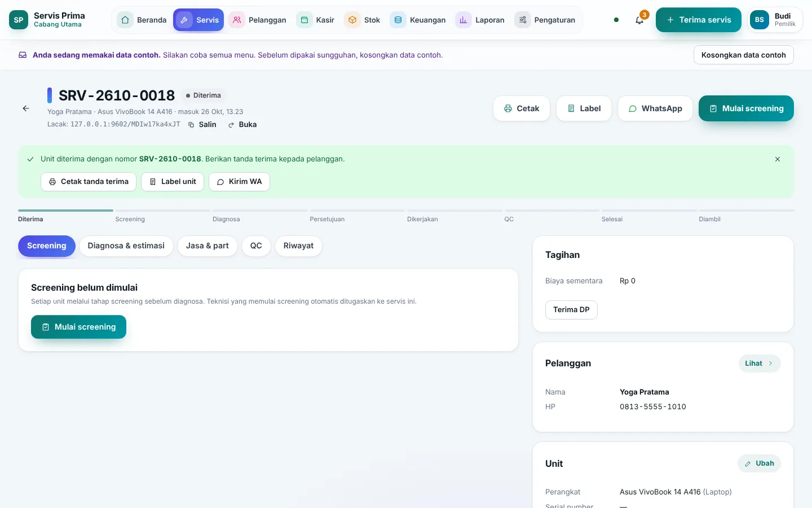The height and width of the screenshot is (508, 812).
Task: Click the service number SRV-2610-0018 heading
Action: pos(117,95)
